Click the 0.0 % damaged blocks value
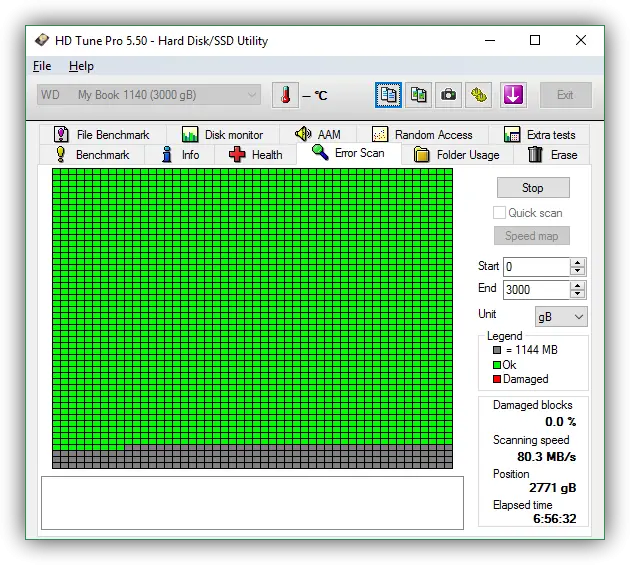This screenshot has width=630, height=565. coord(560,422)
